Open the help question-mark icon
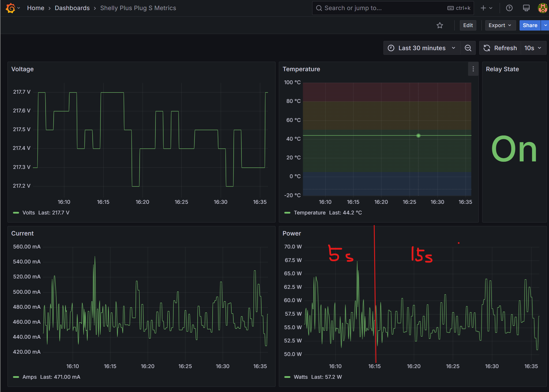The height and width of the screenshot is (392, 549). point(509,8)
